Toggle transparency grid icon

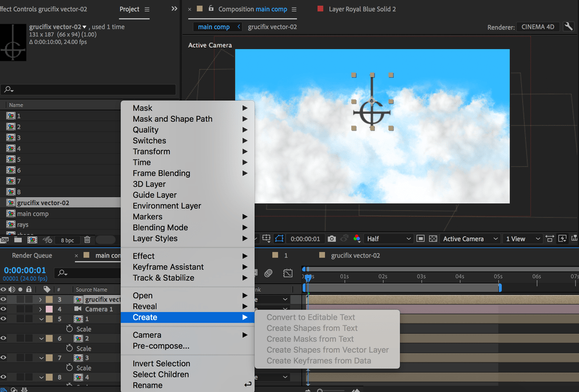click(x=433, y=239)
